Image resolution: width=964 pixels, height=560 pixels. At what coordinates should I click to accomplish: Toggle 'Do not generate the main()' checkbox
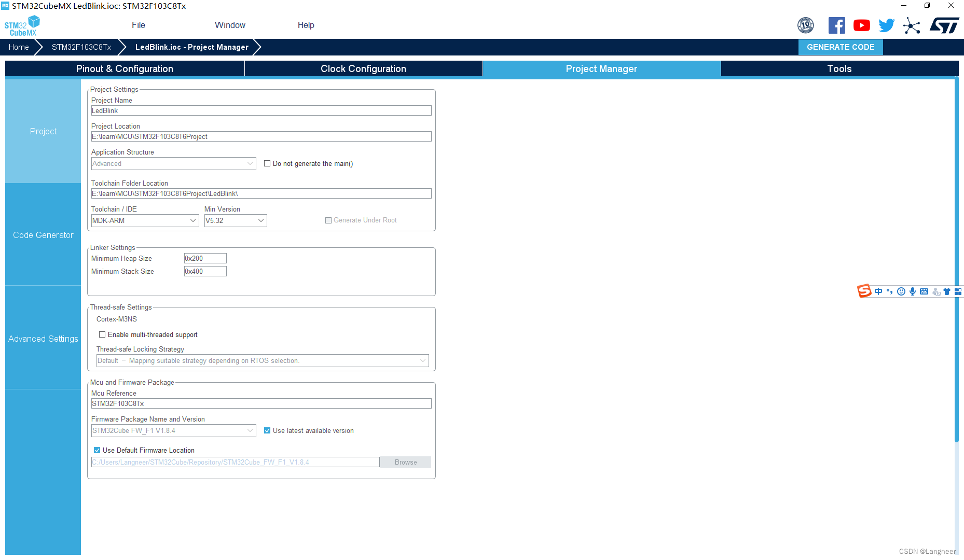267,163
